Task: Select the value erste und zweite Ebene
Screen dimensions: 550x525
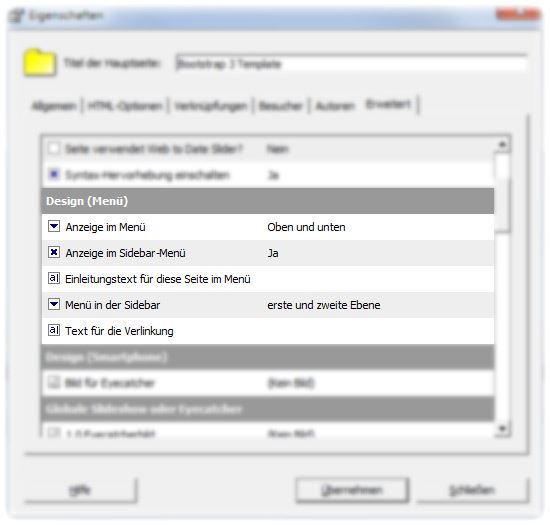Action: point(323,305)
